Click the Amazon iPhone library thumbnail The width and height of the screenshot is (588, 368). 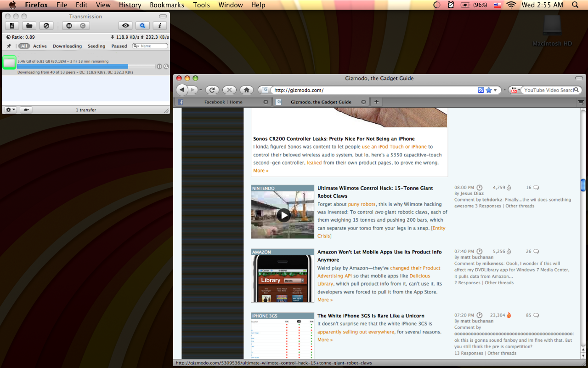(x=283, y=279)
